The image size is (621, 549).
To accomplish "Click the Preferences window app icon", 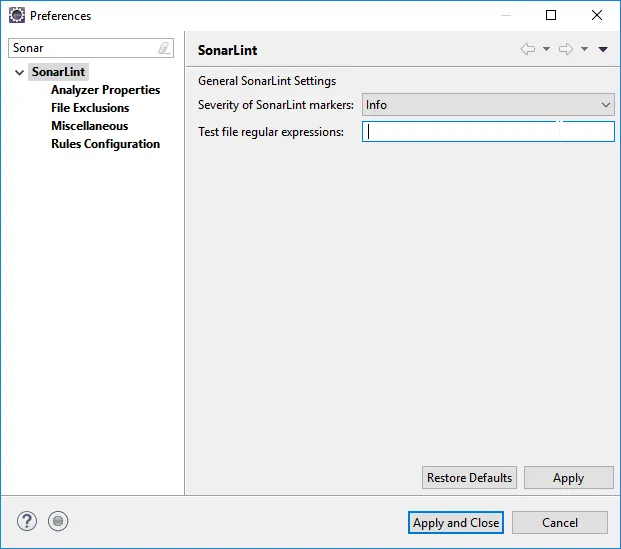I will (17, 15).
